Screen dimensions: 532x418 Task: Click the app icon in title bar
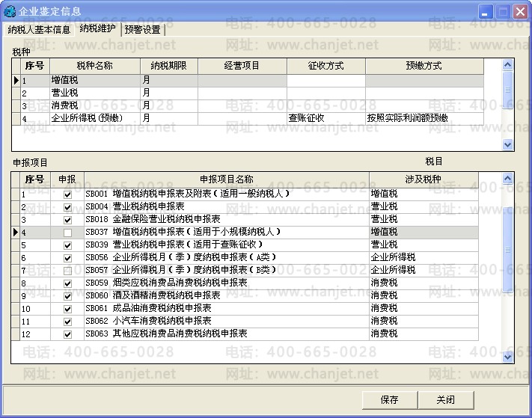coord(10,11)
